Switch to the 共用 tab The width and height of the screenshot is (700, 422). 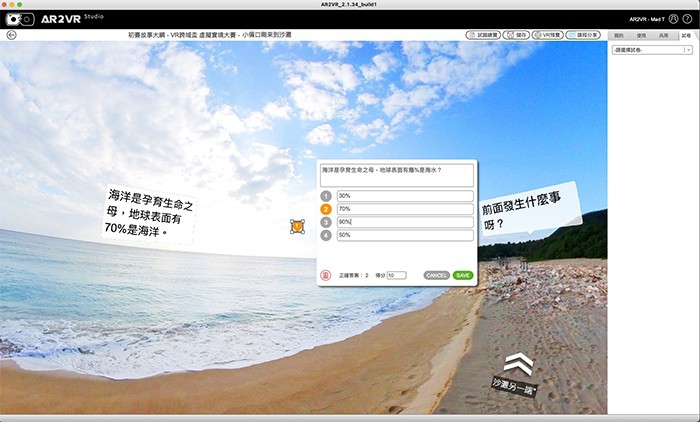tap(664, 35)
